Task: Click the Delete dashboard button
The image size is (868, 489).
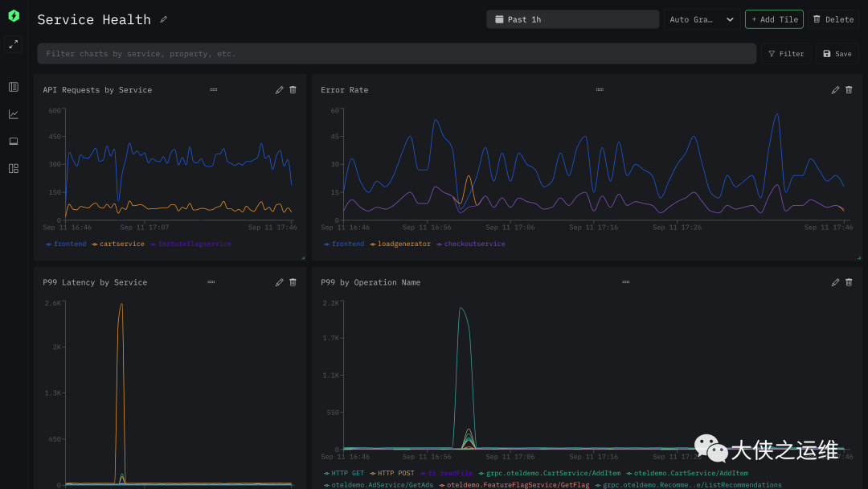Action: 833,19
